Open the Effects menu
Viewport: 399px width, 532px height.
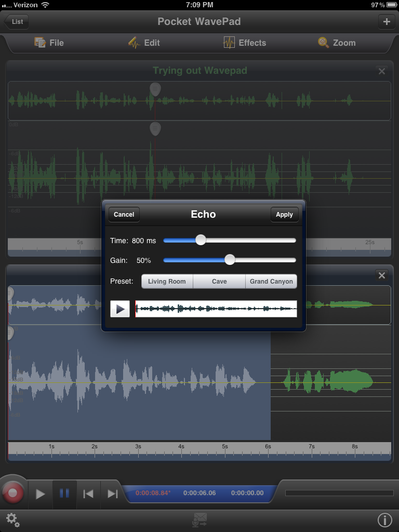coord(244,43)
